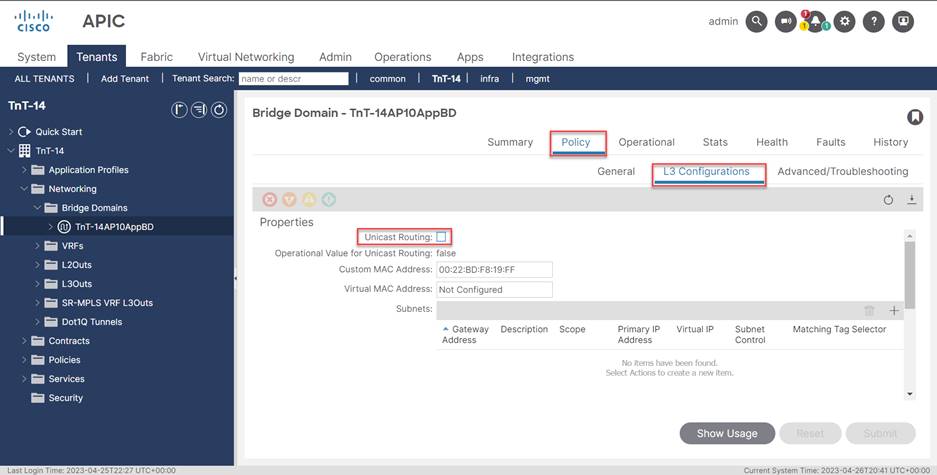This screenshot has height=475, width=937.
Task: Click the teal warning fault icon
Action: [x=329, y=200]
